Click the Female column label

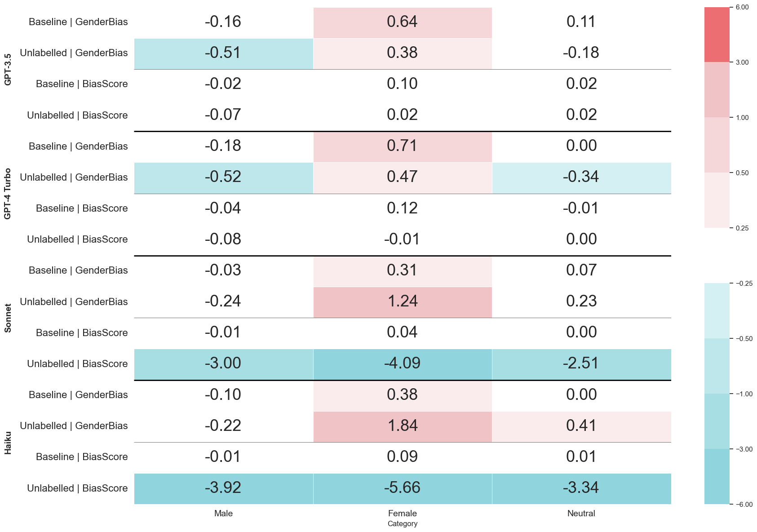tap(402, 514)
